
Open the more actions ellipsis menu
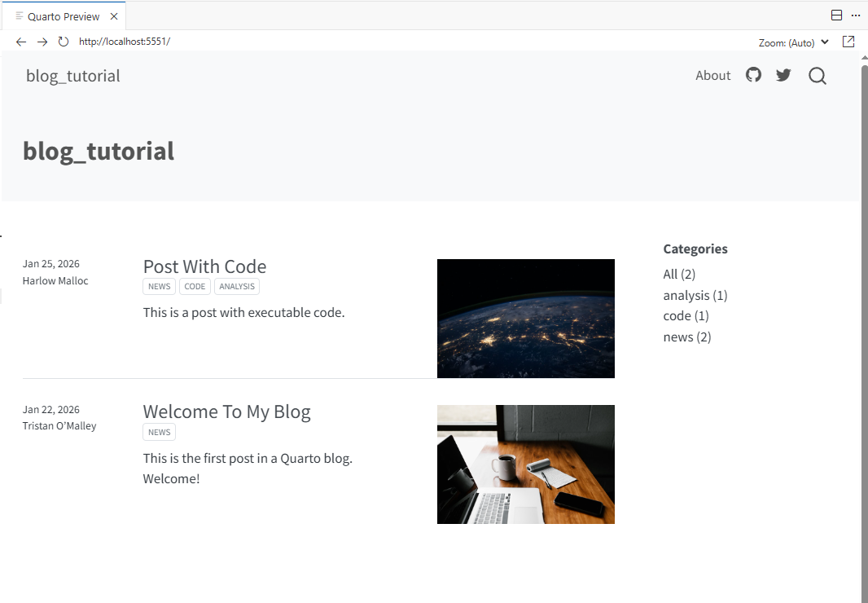coord(855,15)
